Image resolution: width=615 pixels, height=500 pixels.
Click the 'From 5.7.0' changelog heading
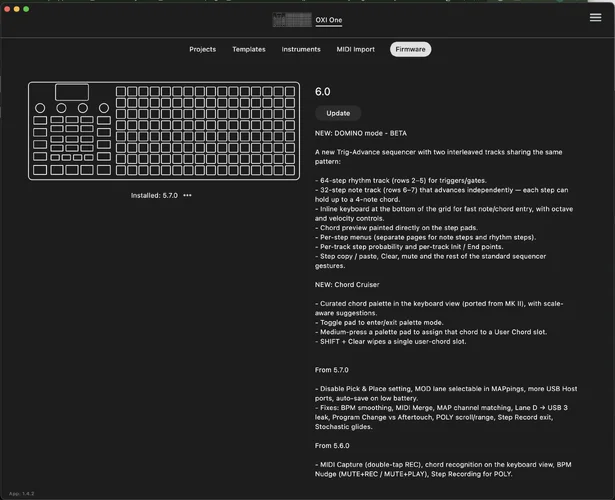pyautogui.click(x=331, y=370)
